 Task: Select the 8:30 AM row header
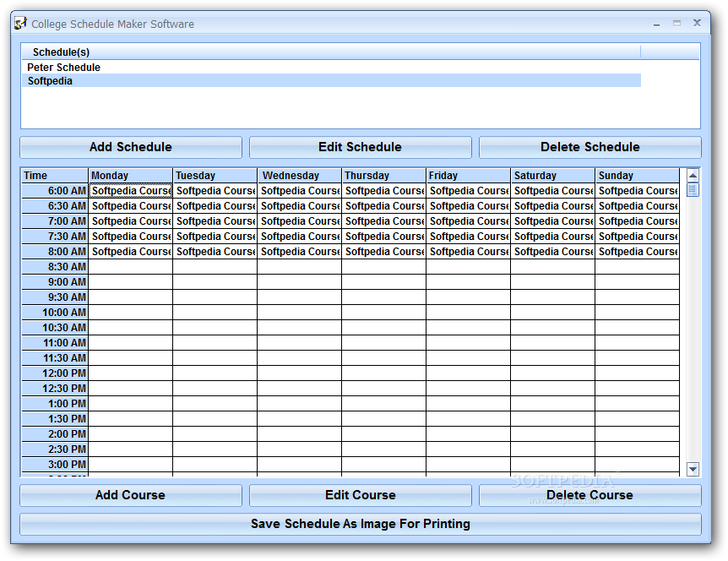[55, 267]
